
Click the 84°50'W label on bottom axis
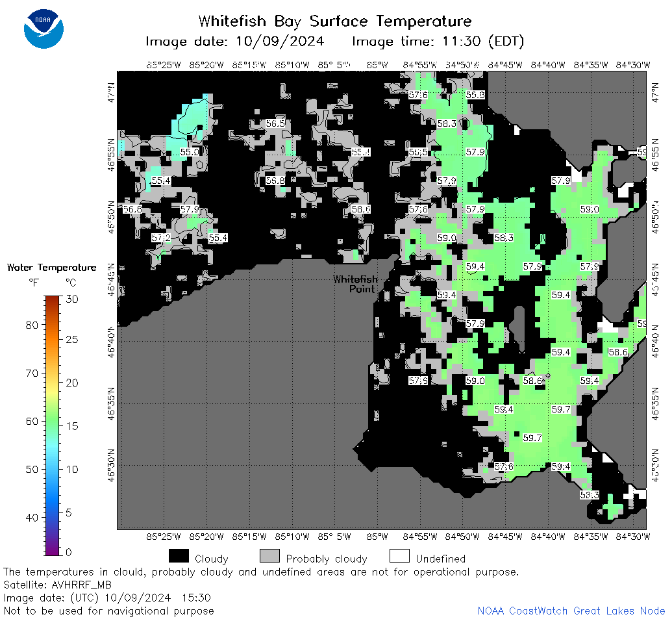click(462, 537)
